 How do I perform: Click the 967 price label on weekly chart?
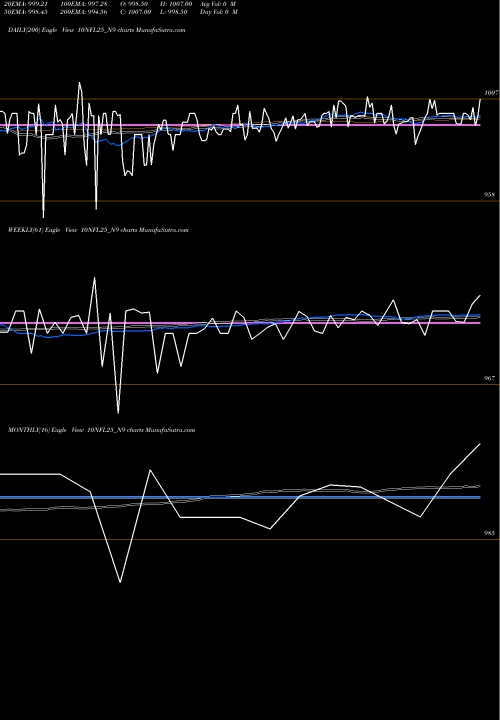pyautogui.click(x=489, y=378)
